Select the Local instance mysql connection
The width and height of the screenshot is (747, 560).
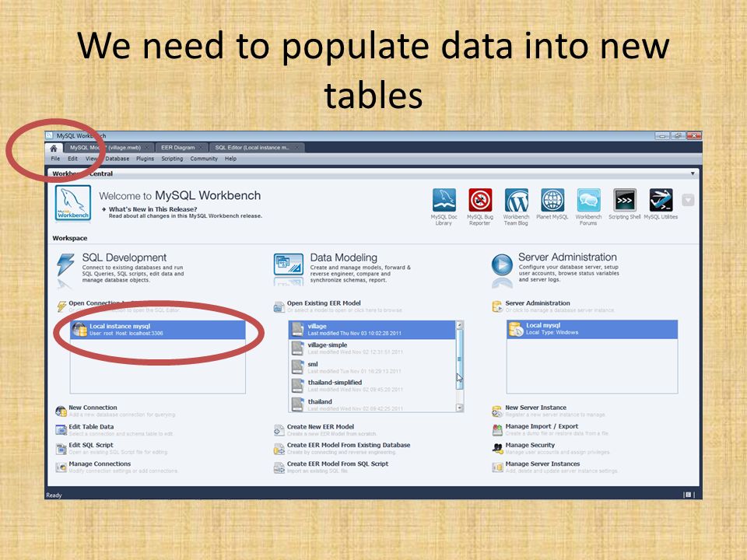point(158,330)
